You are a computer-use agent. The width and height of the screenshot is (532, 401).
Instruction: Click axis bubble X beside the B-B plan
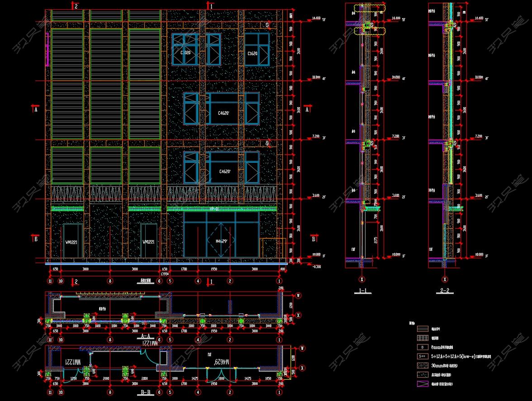(x=302, y=368)
